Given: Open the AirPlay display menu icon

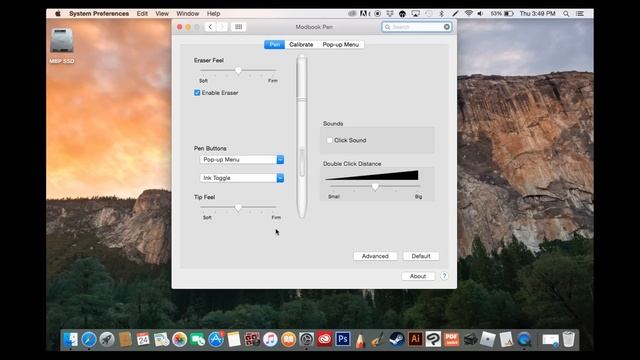Looking at the screenshot, I should tap(416, 13).
